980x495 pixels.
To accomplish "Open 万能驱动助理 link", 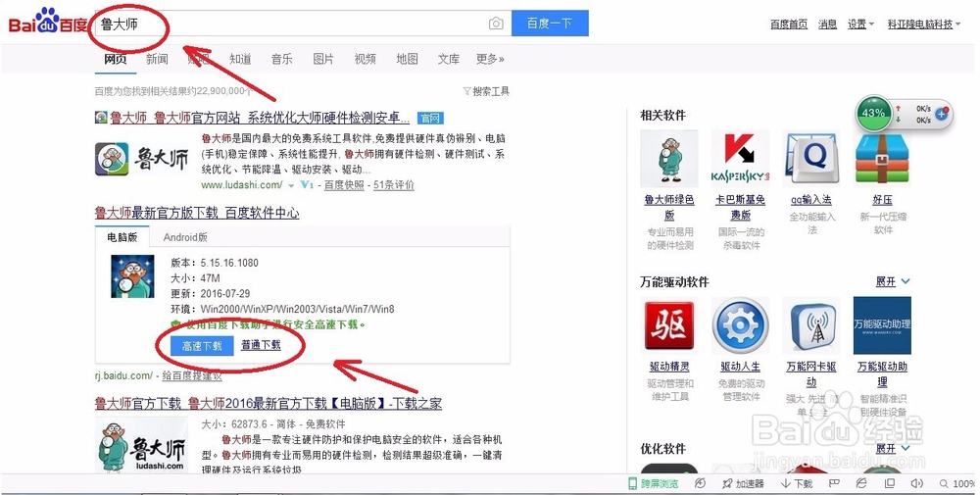I will [882, 373].
